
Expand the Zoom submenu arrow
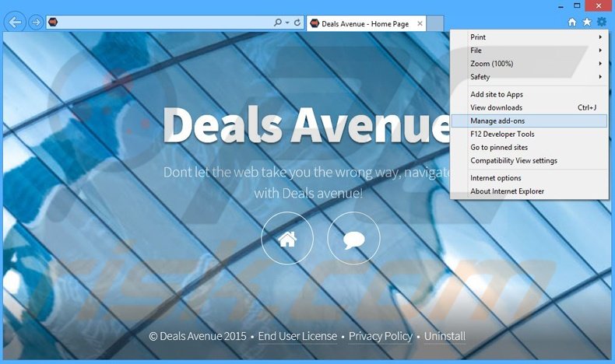click(x=600, y=64)
